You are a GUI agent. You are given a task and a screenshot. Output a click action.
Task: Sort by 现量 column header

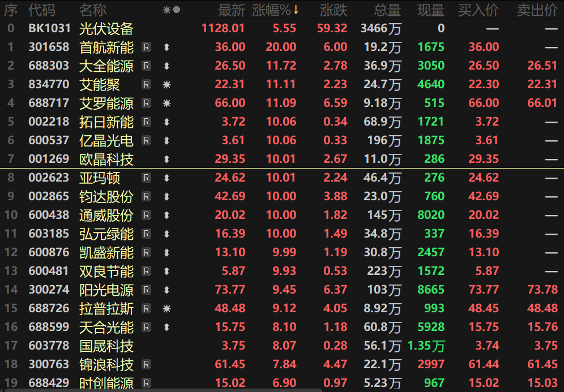pyautogui.click(x=431, y=10)
